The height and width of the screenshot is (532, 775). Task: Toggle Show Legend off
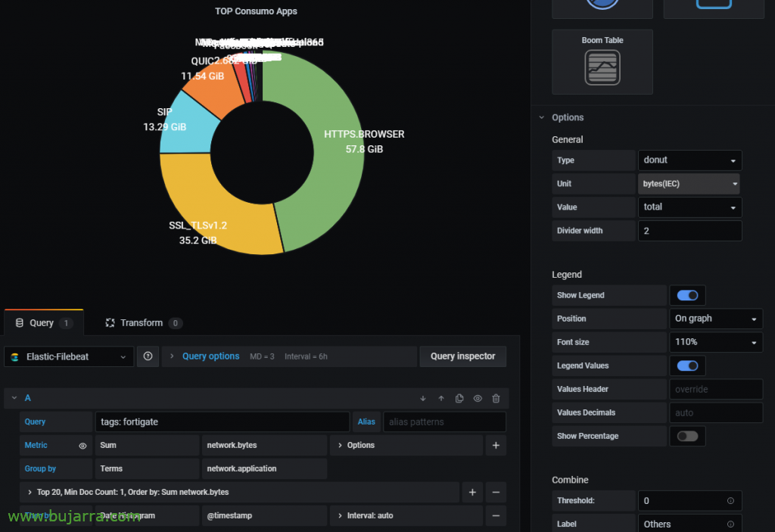(x=687, y=295)
